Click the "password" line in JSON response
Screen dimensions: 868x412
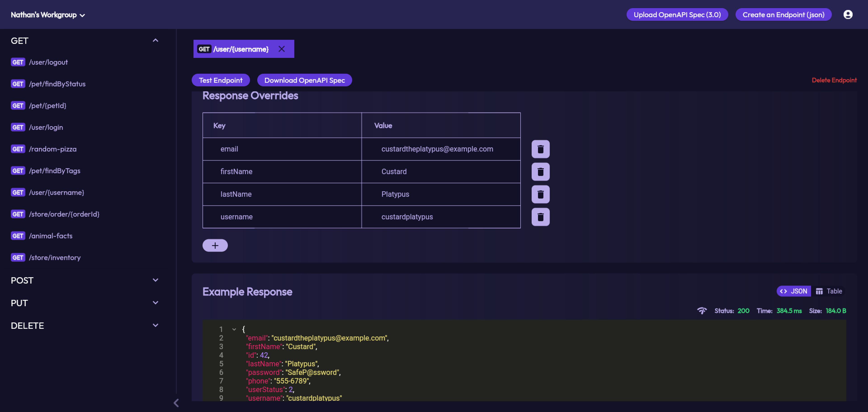tap(293, 372)
